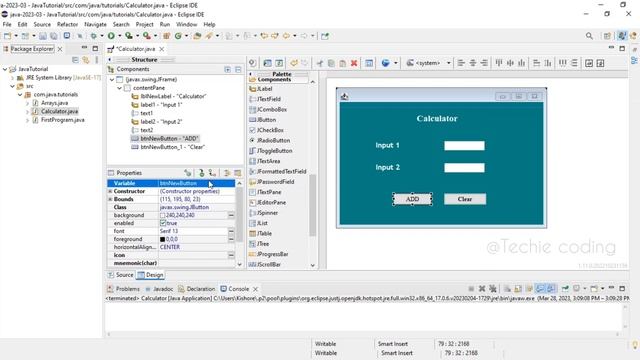The height and width of the screenshot is (360, 640).
Task: Select JSpinner from the Palette
Action: pos(264,213)
